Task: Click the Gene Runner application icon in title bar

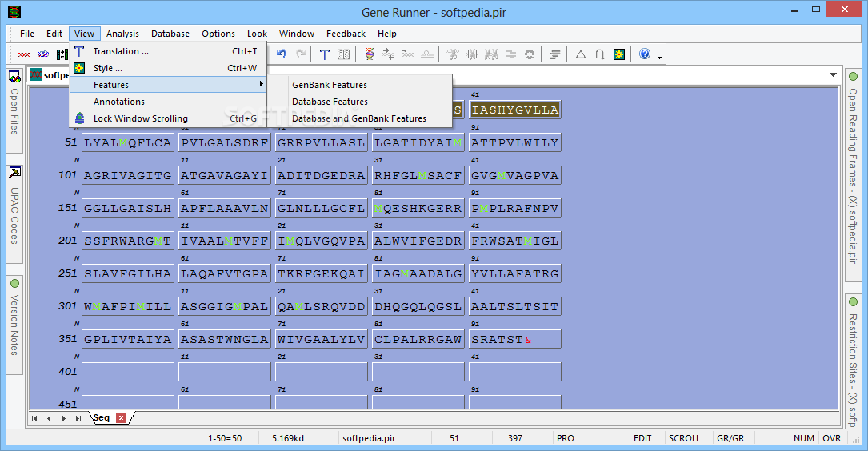Action: [x=14, y=12]
